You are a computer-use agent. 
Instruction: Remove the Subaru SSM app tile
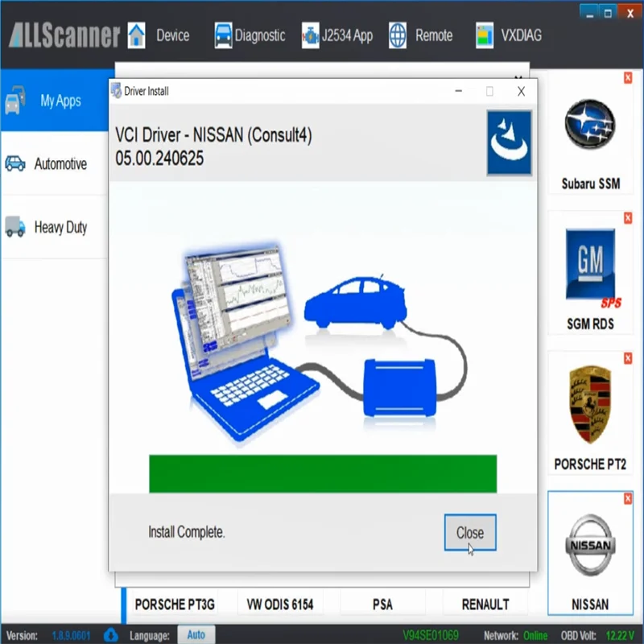628,77
